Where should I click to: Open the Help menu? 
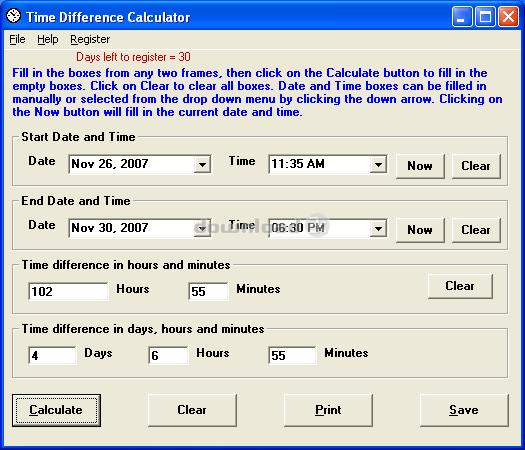(48, 40)
